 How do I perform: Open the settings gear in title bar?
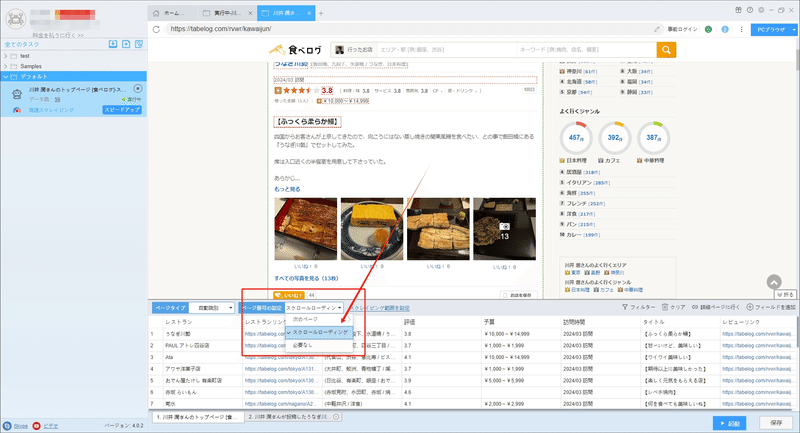(x=761, y=10)
